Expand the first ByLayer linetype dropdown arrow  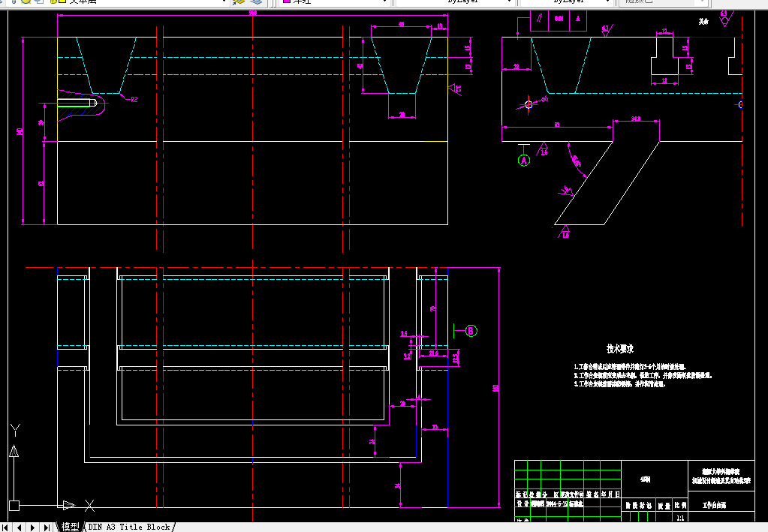pyautogui.click(x=510, y=2)
